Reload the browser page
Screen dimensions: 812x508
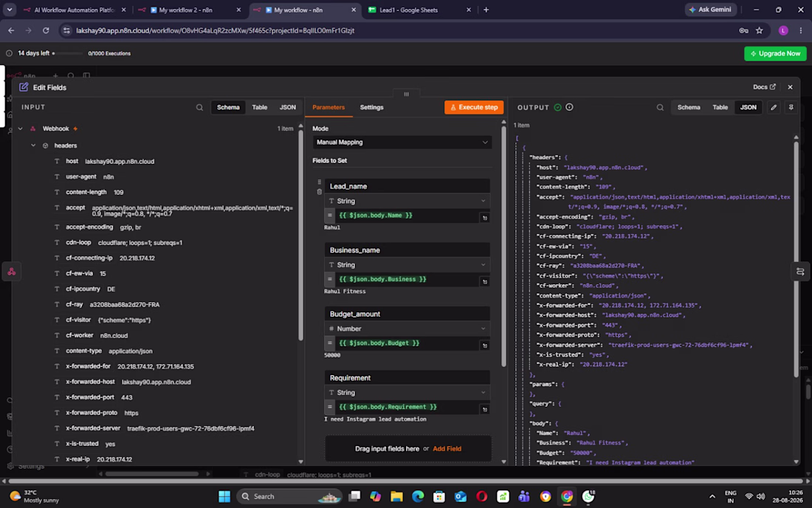[46, 30]
